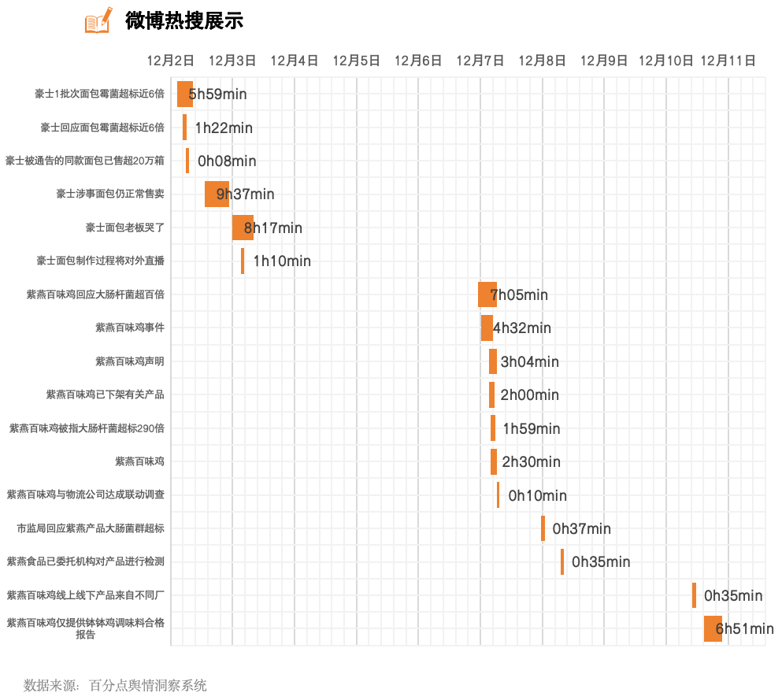Screen dimensions: 782x700
Task: Select the 12月5日 date label
Action: point(357,61)
